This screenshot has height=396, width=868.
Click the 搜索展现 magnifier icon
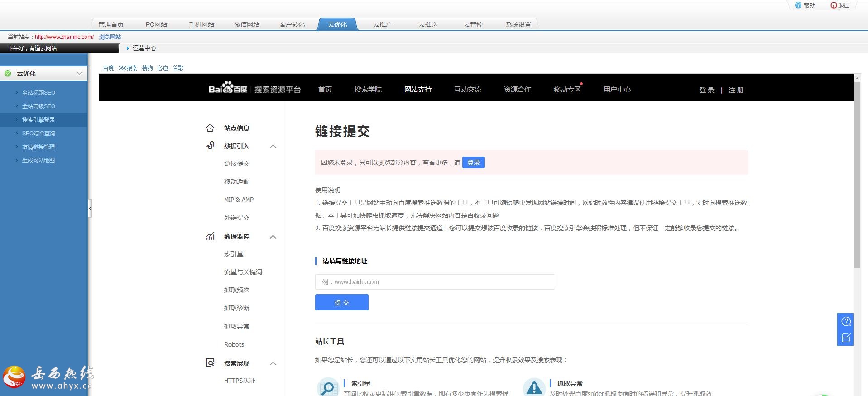point(210,363)
